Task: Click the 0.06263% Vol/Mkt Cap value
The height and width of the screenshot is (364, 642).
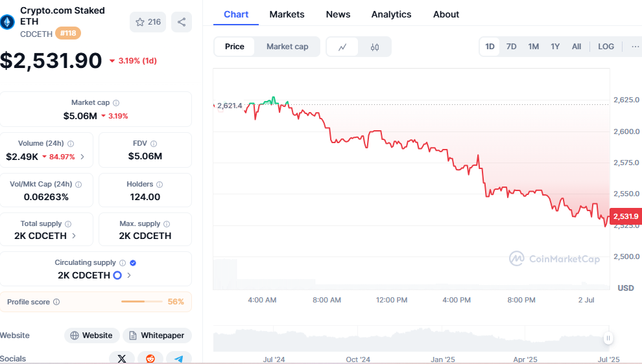Action: [x=46, y=197]
